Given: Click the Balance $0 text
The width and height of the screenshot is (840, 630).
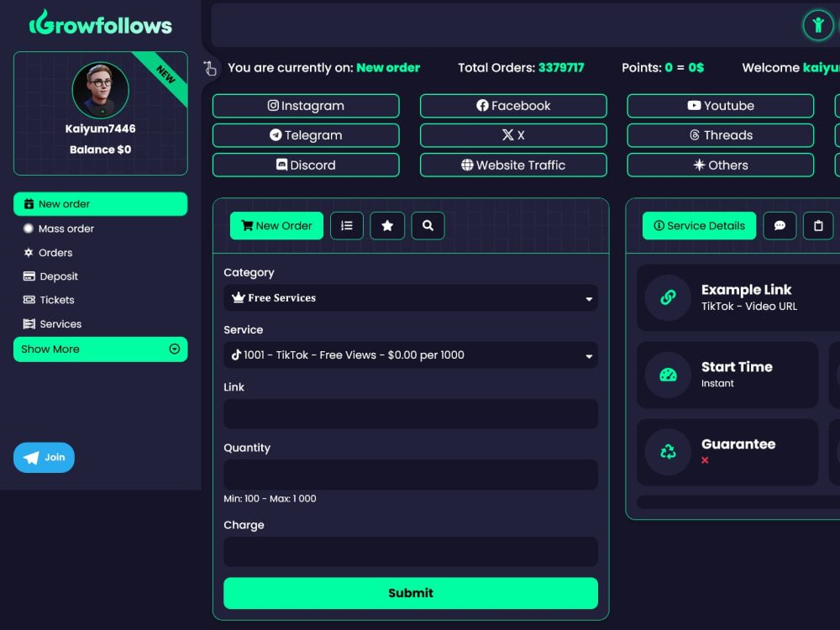Looking at the screenshot, I should coord(100,150).
